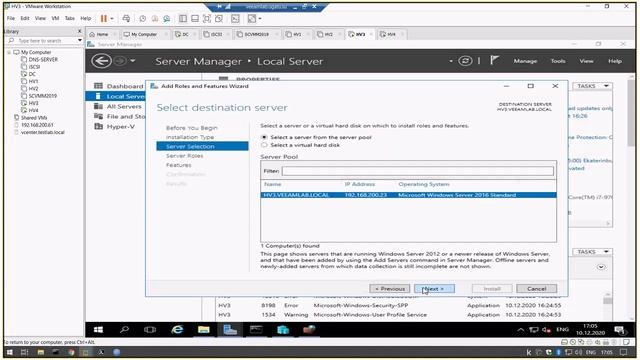Go to Before You Begin wizard step
640x360 pixels.
(191, 128)
